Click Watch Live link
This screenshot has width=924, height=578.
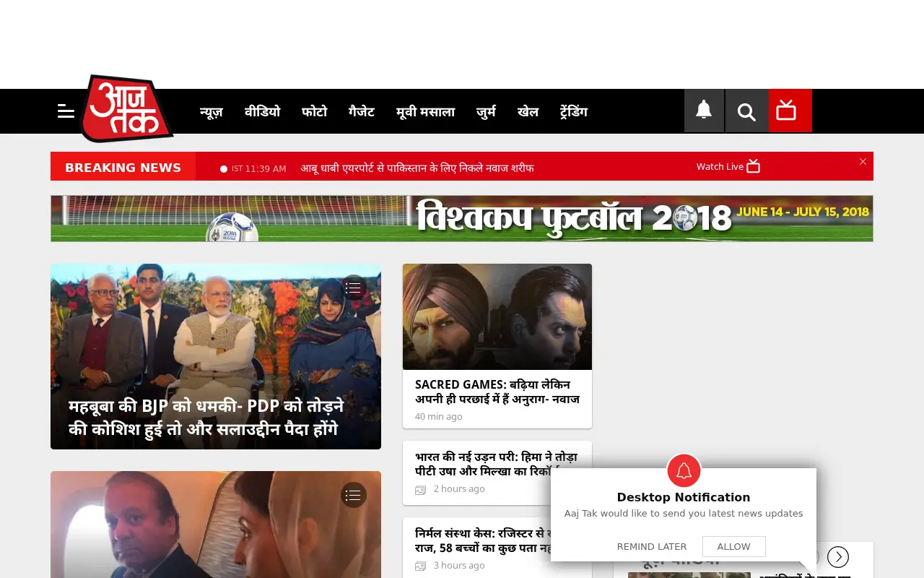point(720,166)
